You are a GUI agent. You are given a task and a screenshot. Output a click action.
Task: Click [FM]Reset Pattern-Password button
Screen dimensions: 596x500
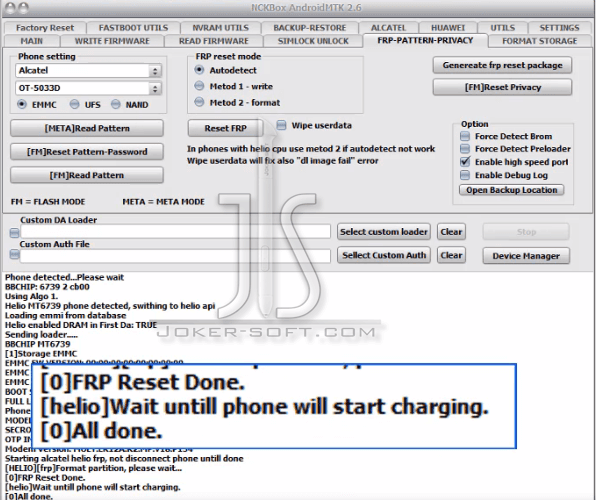point(87,152)
